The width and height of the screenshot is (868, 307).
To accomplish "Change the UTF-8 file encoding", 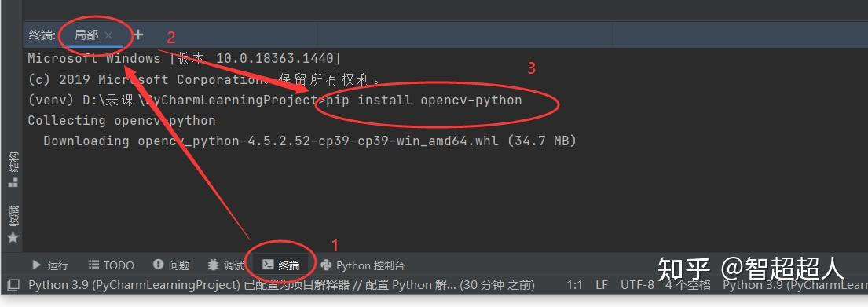I will click(x=637, y=285).
